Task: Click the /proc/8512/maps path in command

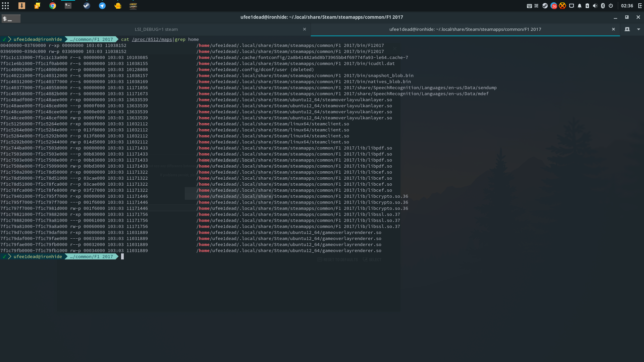Action: pyautogui.click(x=152, y=39)
